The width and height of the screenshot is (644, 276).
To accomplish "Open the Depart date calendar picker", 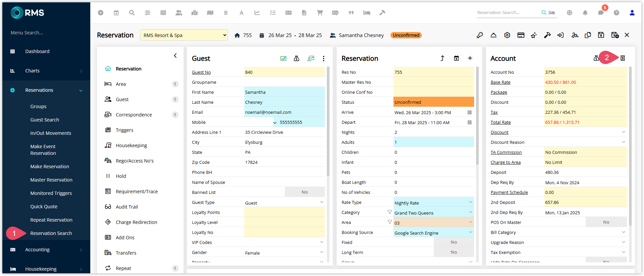I will [x=469, y=122].
